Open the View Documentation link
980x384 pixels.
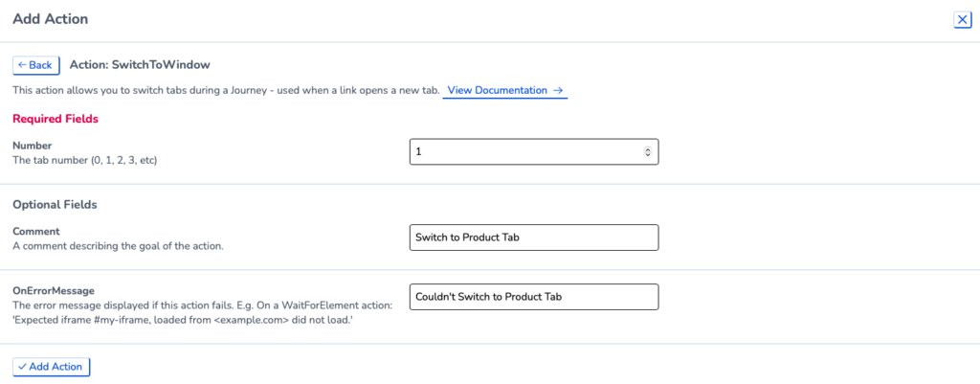pyautogui.click(x=505, y=90)
